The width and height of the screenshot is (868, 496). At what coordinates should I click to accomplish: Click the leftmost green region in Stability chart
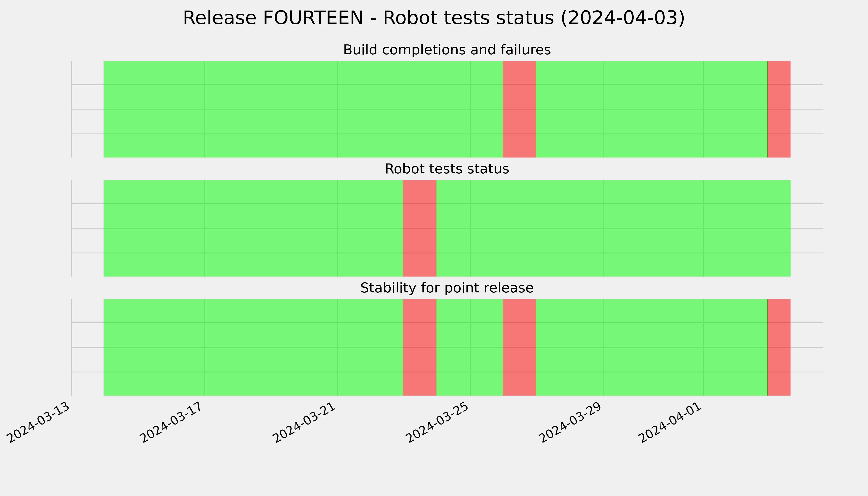pyautogui.click(x=253, y=347)
